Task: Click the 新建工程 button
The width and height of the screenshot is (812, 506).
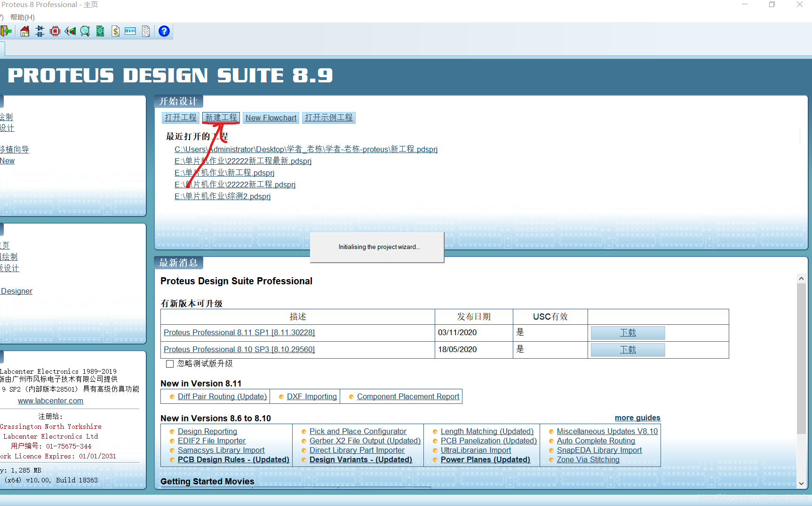Action: click(221, 118)
